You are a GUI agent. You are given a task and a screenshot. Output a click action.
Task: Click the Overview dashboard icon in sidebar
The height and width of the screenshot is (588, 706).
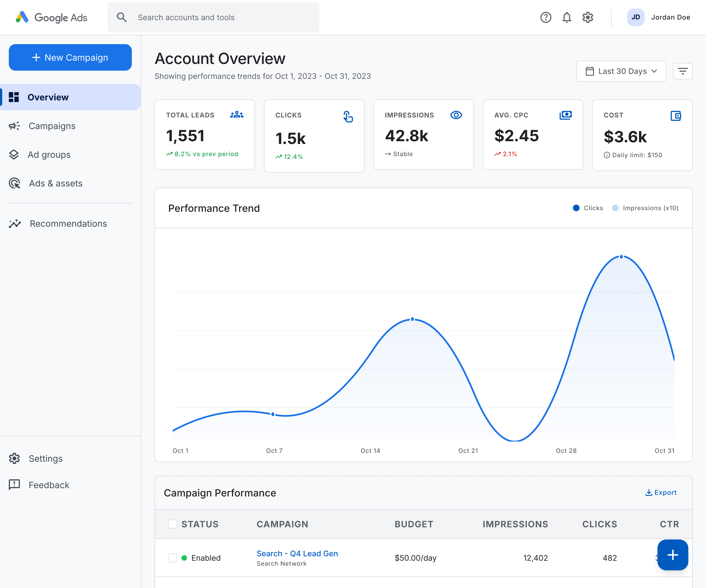(14, 97)
